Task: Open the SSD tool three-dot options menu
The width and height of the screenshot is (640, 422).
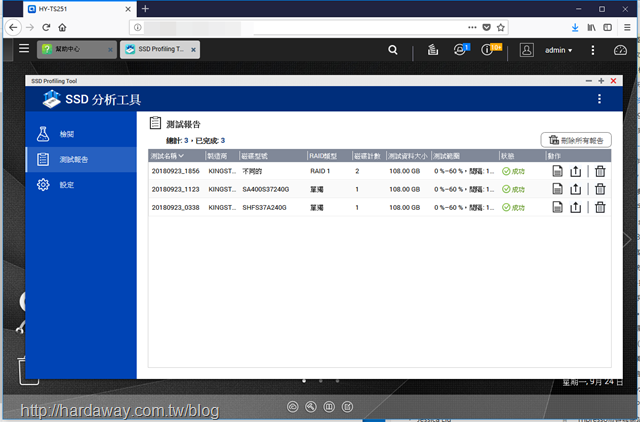Action: point(599,99)
